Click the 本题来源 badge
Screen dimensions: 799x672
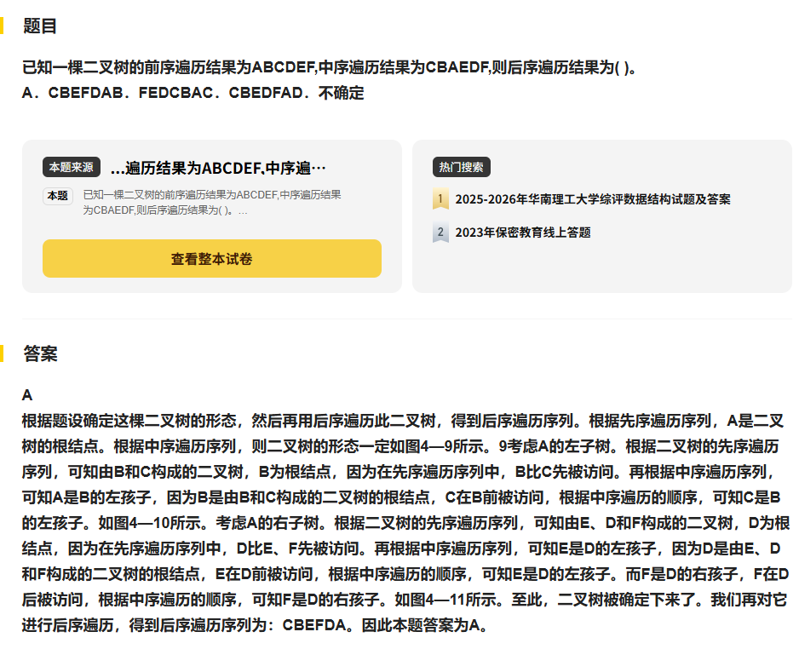[x=72, y=167]
